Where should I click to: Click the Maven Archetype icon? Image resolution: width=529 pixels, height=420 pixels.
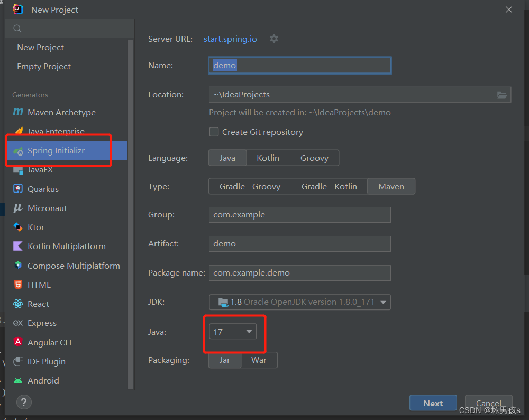coord(18,112)
